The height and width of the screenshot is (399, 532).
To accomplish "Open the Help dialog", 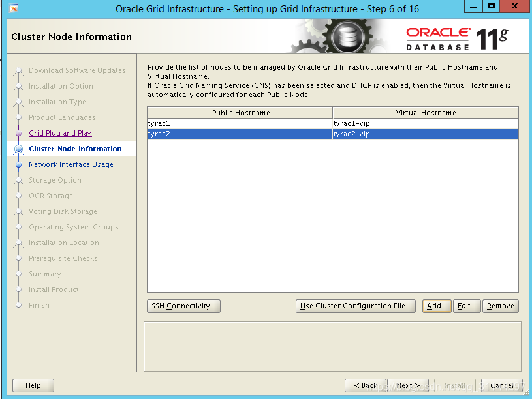I will (33, 385).
